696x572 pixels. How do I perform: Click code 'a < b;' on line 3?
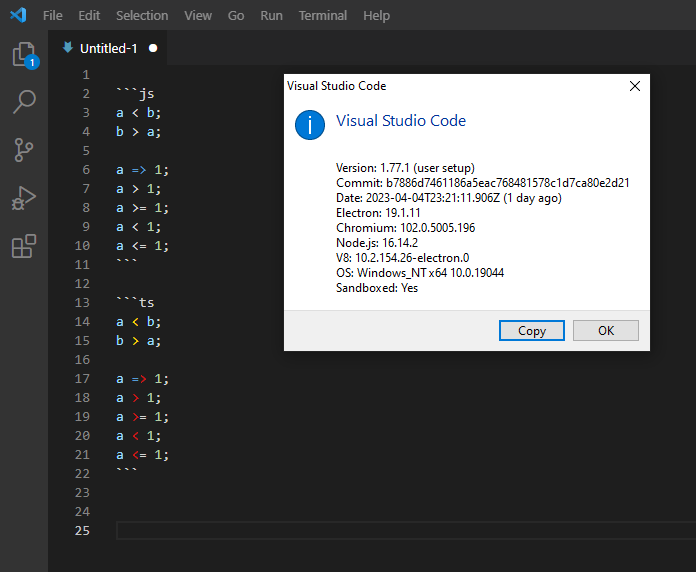pos(138,113)
